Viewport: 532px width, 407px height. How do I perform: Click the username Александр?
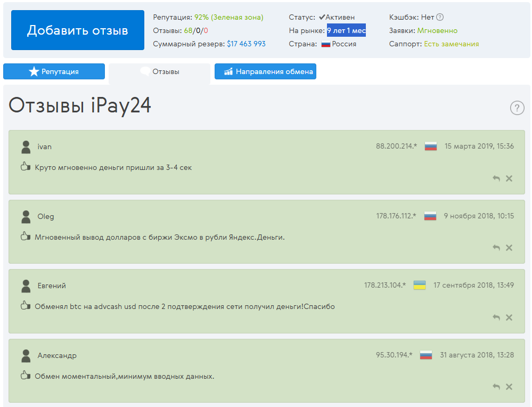point(57,355)
